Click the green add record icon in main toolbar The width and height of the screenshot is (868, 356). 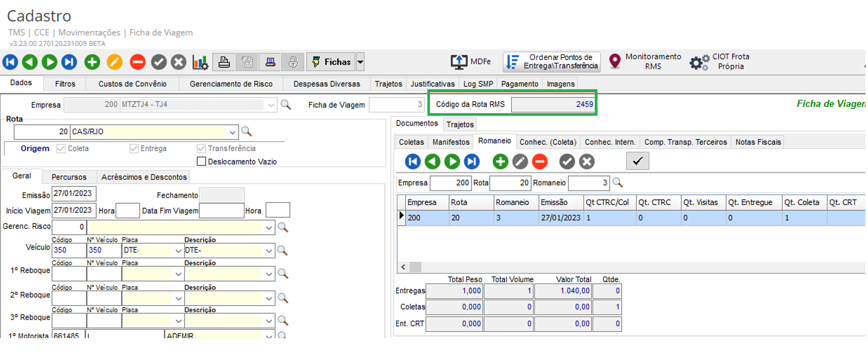92,62
